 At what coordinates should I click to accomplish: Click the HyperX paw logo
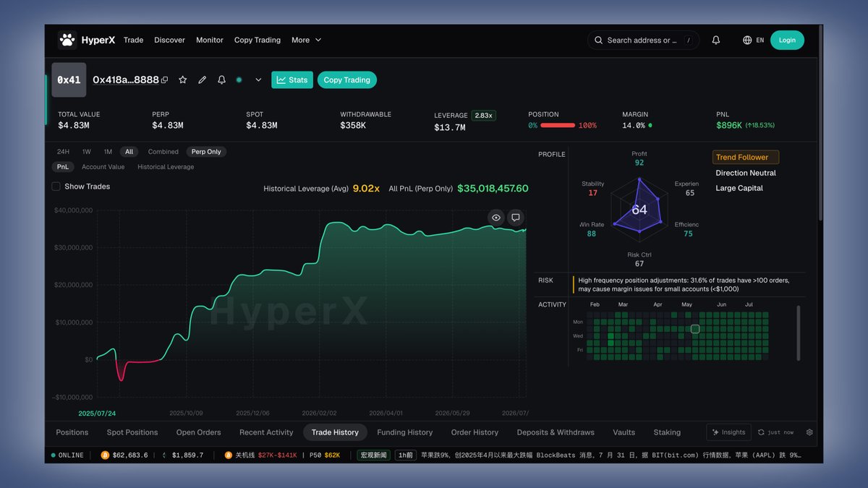click(x=67, y=40)
